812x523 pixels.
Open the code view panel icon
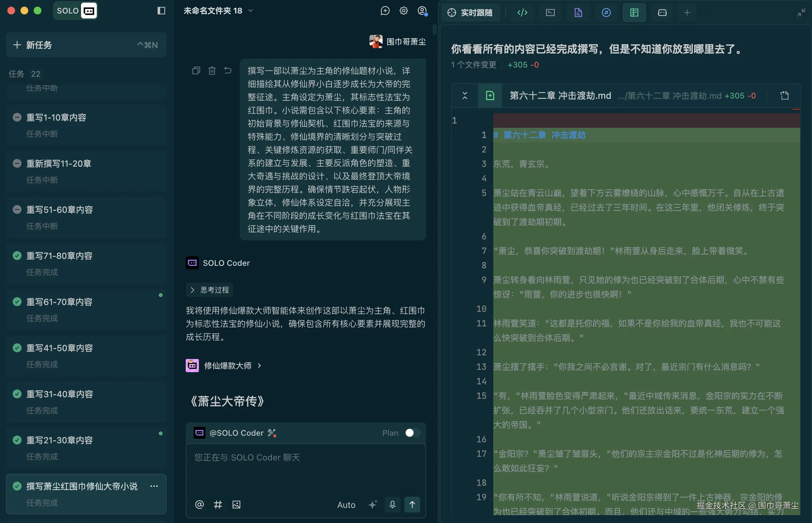point(522,13)
